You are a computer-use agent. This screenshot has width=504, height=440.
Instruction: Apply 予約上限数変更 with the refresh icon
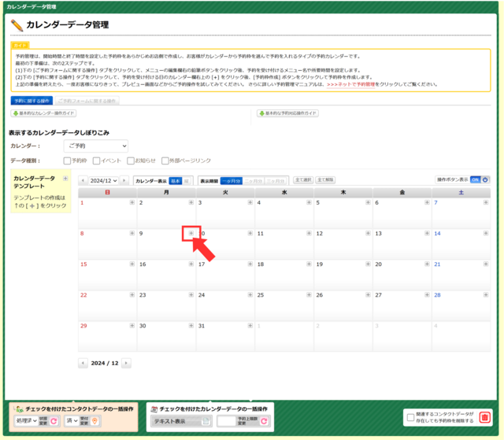pyautogui.click(x=264, y=421)
